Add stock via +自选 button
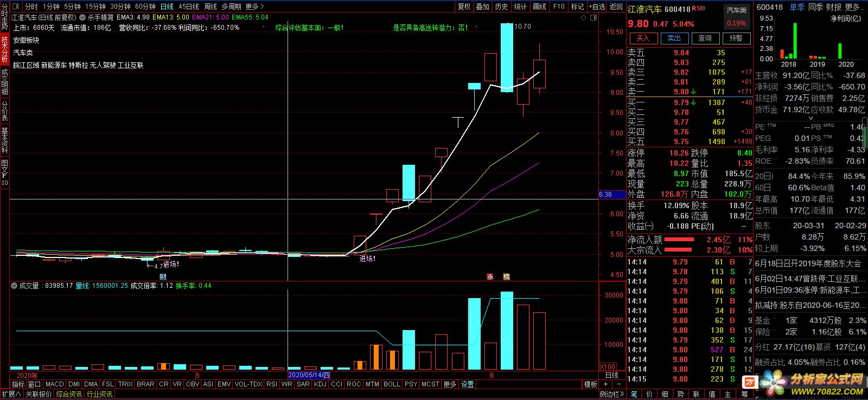Image resolution: width=868 pixels, height=400 pixels. coord(597,7)
